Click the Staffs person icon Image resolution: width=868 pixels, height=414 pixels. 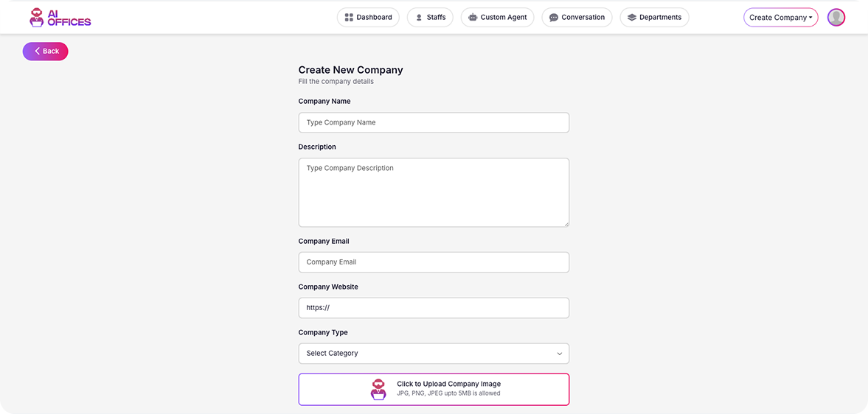419,18
